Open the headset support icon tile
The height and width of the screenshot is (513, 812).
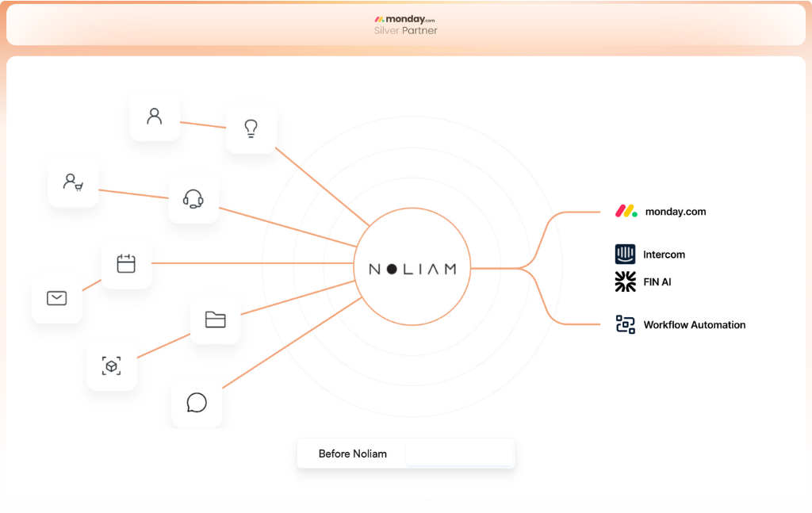[193, 198]
